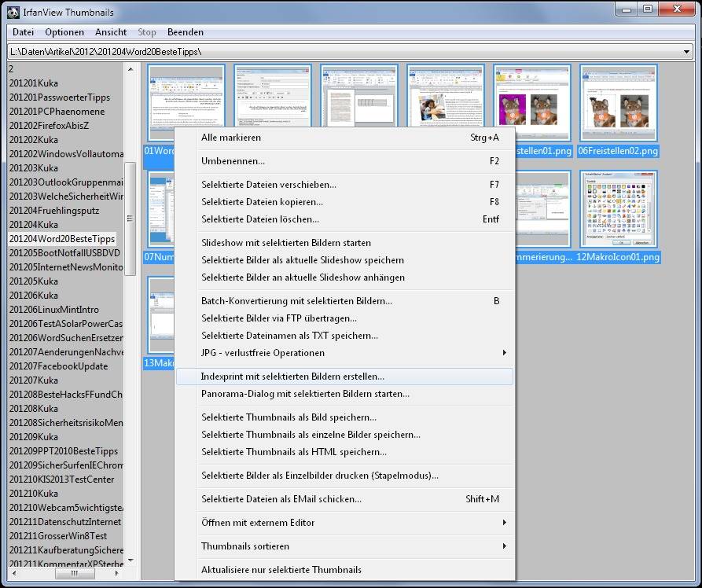Open folder 201204Fruehlingsputz
702x588 pixels.
tap(54, 211)
